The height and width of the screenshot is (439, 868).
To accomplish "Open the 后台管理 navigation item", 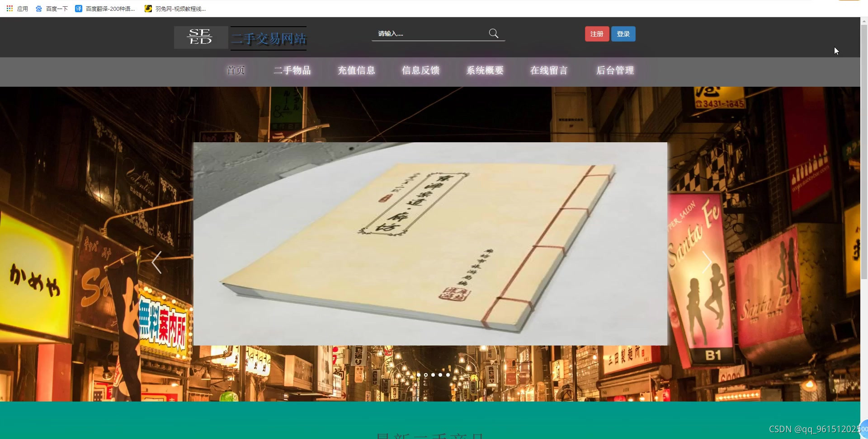I will [x=615, y=70].
